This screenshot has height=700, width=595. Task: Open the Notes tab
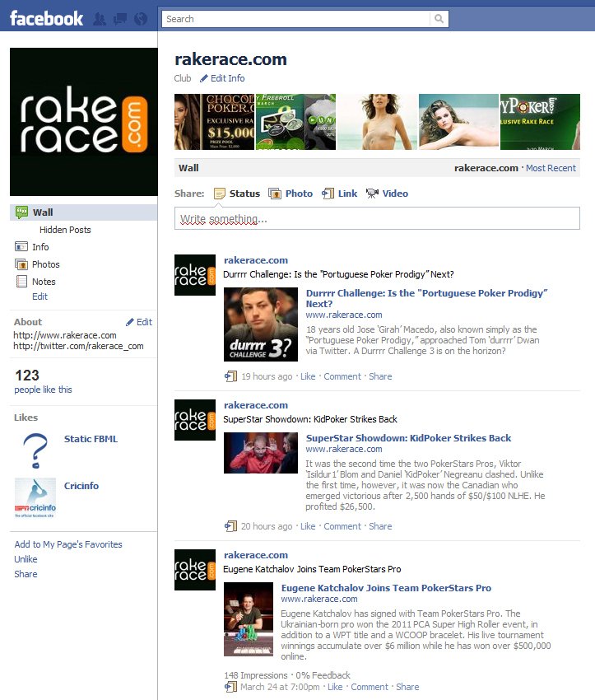click(x=44, y=282)
